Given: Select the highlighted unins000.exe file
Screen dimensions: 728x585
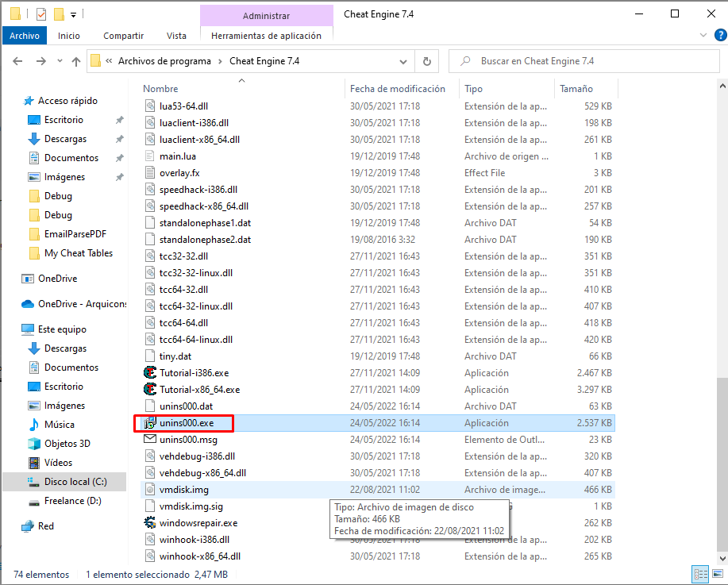Looking at the screenshot, I should tap(185, 423).
